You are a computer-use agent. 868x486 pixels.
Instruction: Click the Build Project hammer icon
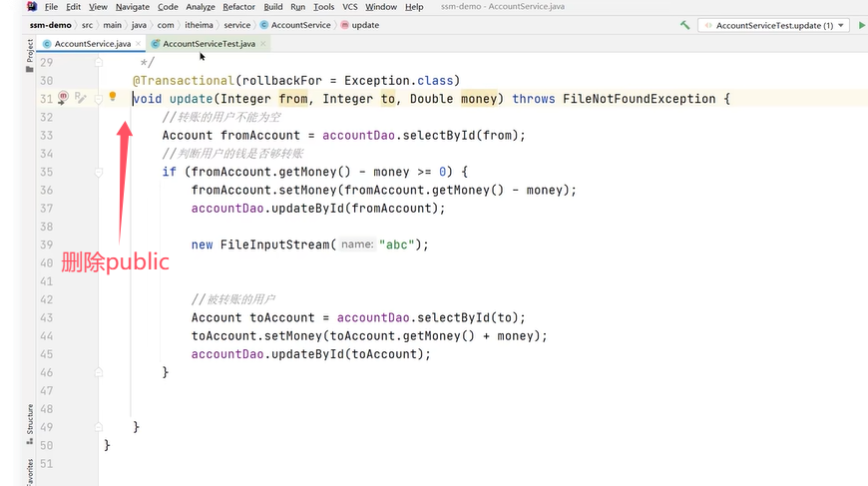click(x=684, y=26)
